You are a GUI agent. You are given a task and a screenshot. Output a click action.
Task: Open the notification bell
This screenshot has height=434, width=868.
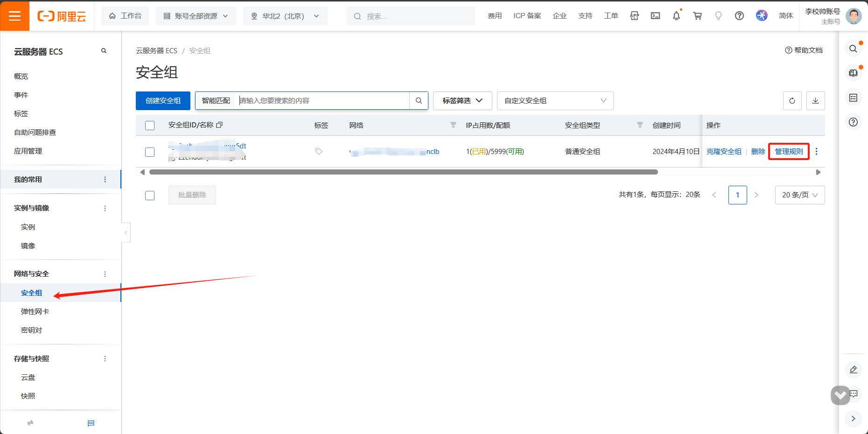tap(676, 16)
